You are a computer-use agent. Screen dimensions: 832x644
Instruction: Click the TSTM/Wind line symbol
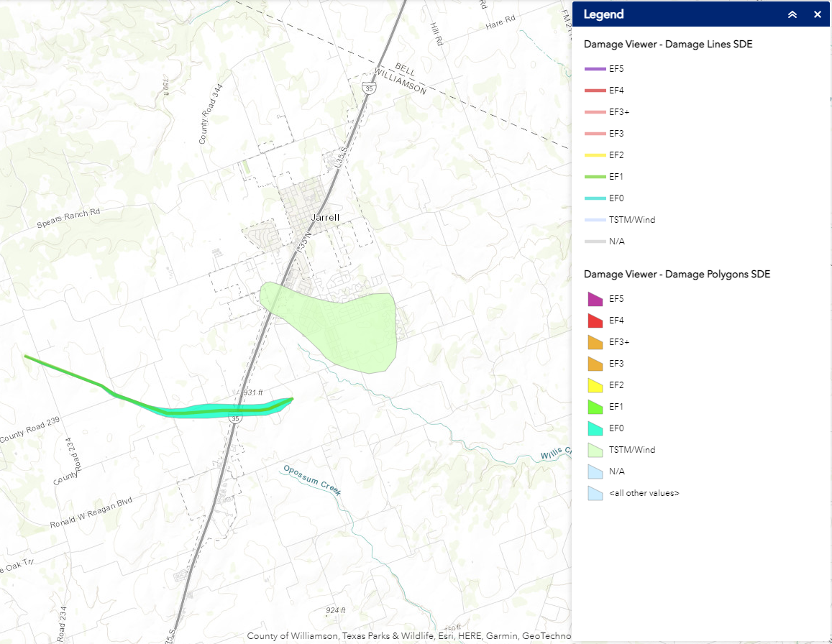tap(595, 220)
